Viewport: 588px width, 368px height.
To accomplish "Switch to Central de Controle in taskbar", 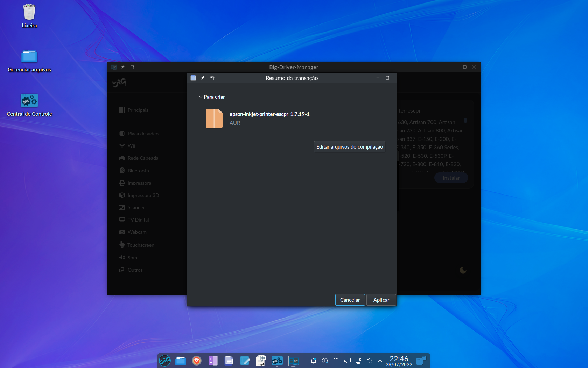I will tap(277, 360).
